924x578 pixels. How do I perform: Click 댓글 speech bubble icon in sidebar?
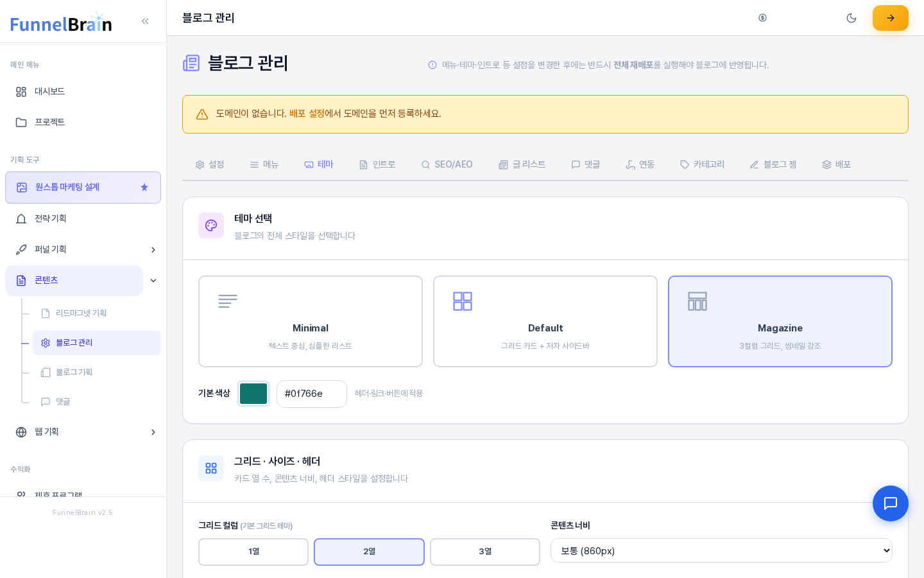pos(46,402)
